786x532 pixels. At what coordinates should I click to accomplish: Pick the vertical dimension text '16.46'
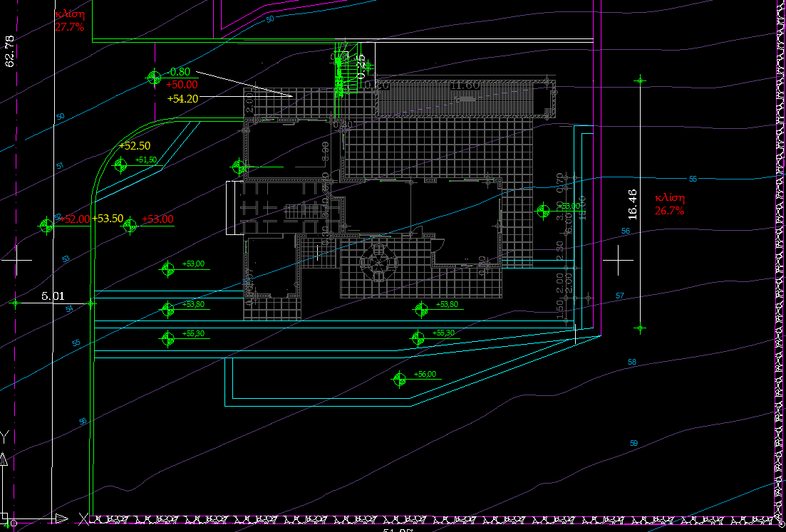(632, 204)
